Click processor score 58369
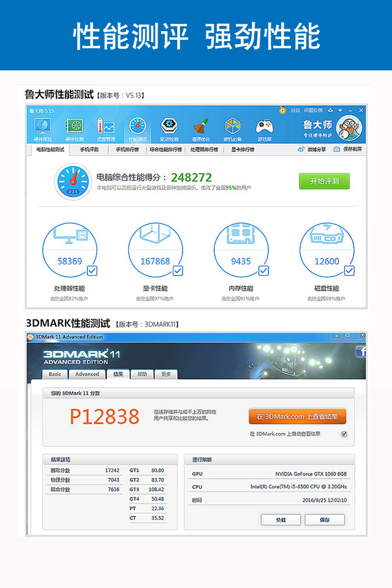This screenshot has height=588, width=392. tap(70, 261)
